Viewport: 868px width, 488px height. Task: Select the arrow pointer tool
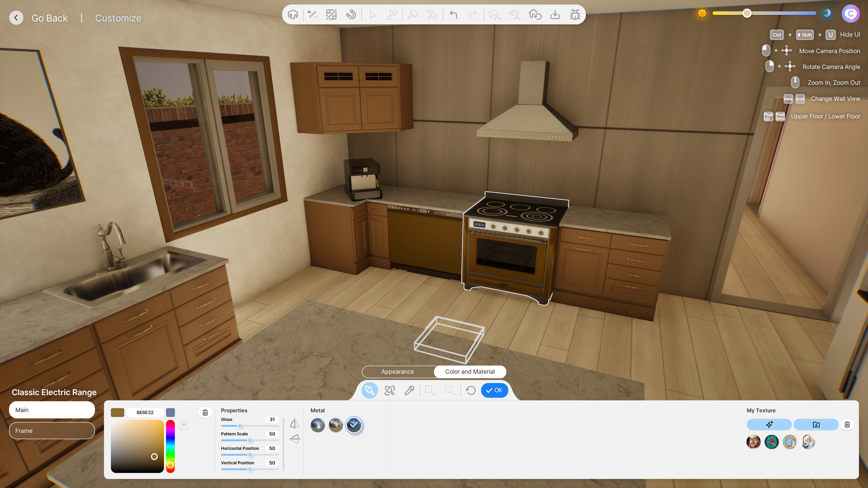point(372,14)
